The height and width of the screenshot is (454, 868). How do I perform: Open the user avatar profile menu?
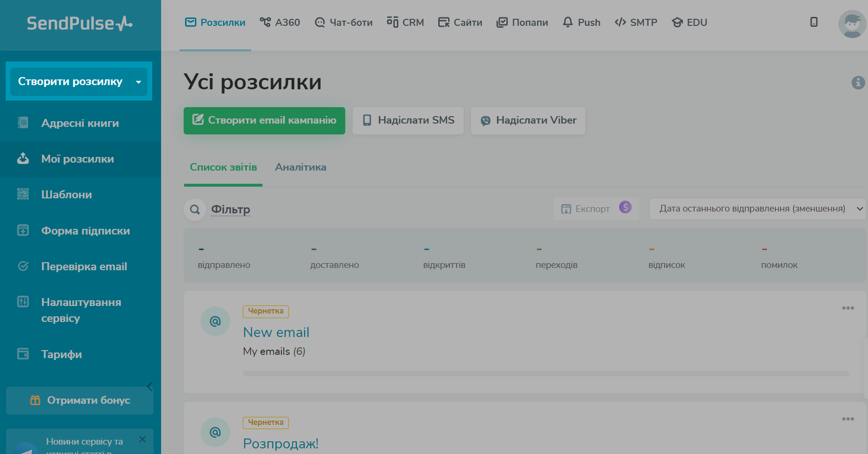(852, 23)
